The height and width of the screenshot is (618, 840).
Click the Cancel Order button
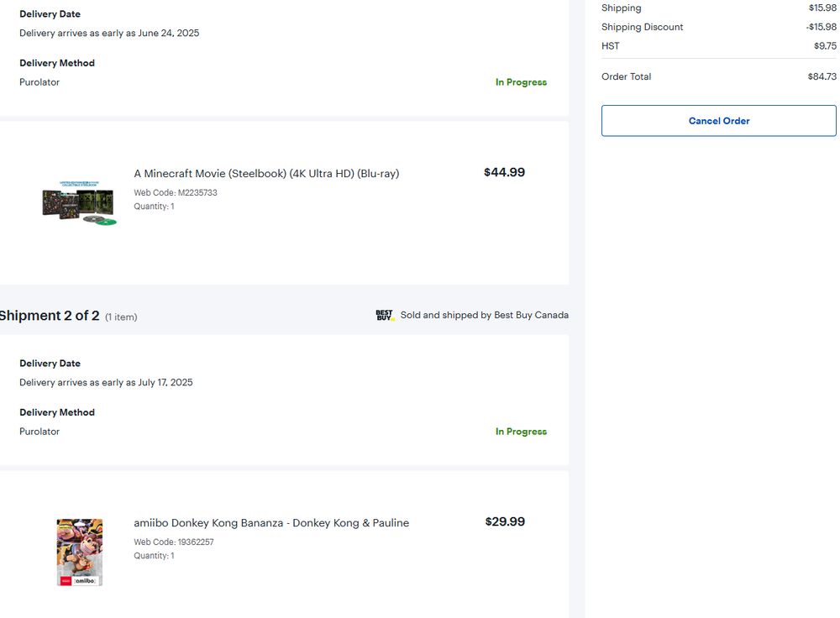click(719, 121)
